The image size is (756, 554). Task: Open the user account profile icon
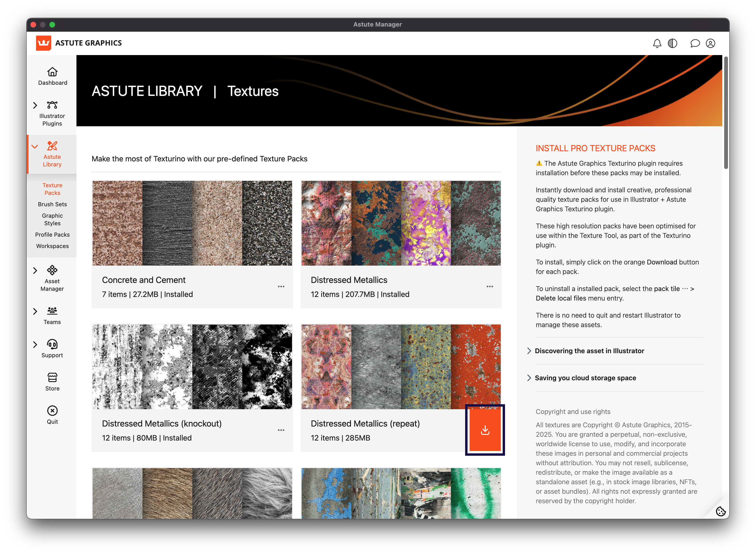coord(710,43)
